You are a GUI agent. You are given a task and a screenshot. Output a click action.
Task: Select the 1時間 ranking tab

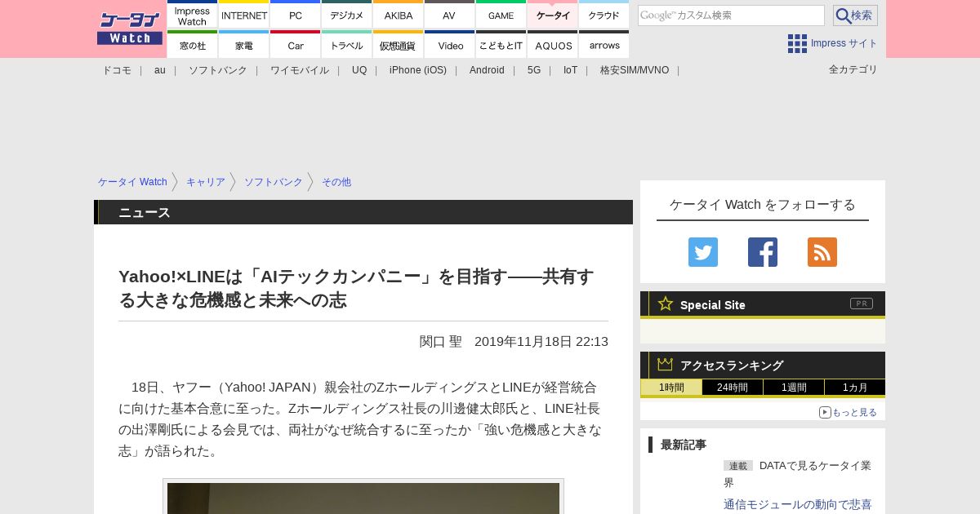pos(671,388)
